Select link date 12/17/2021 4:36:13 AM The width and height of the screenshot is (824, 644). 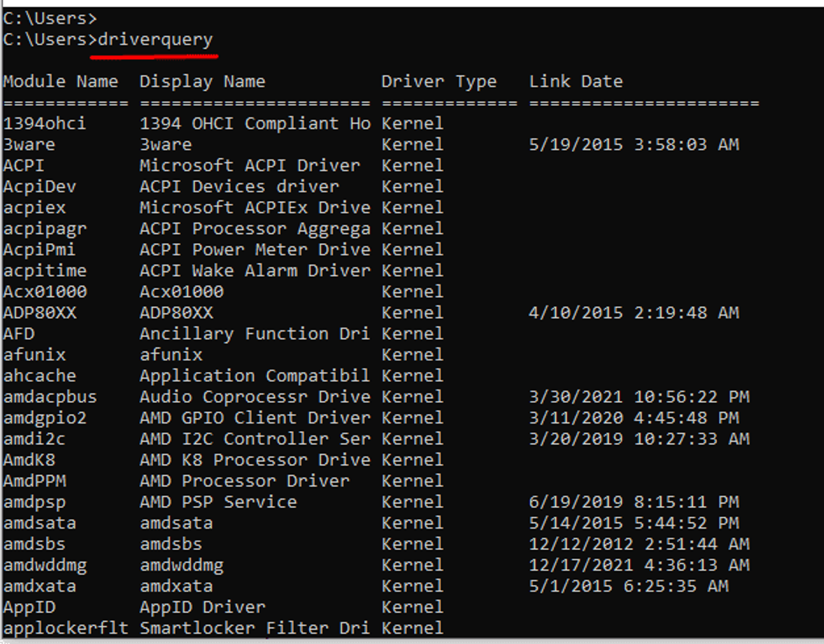coord(639,565)
